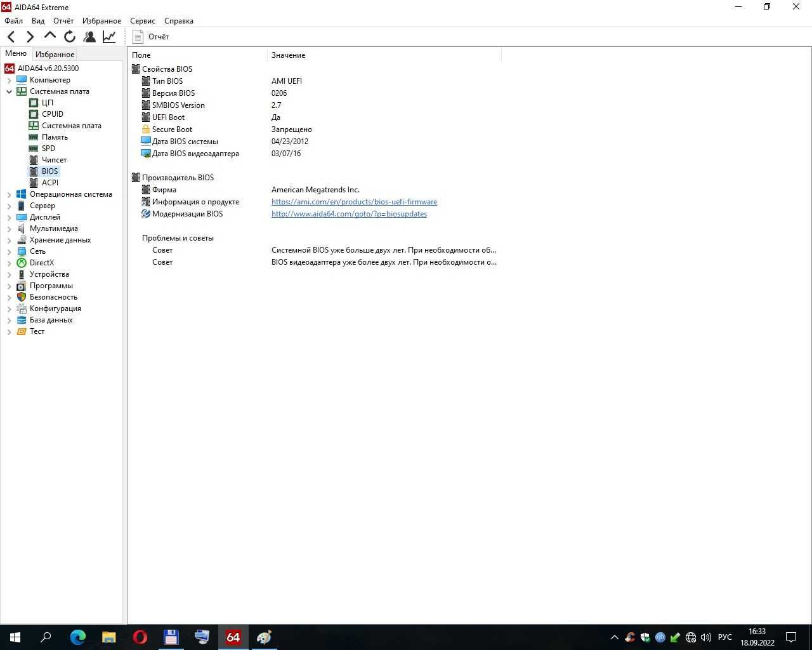Go back with the left arrow toolbar icon
Image resolution: width=812 pixels, height=650 pixels.
coord(11,37)
